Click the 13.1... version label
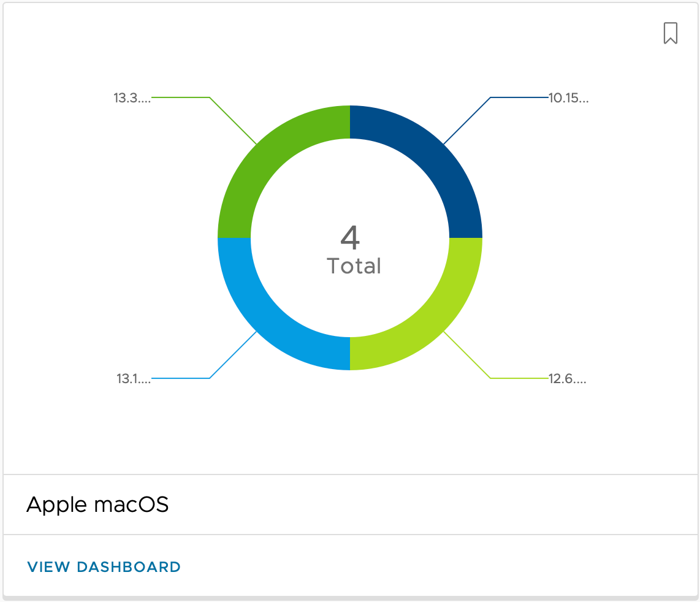 click(134, 379)
